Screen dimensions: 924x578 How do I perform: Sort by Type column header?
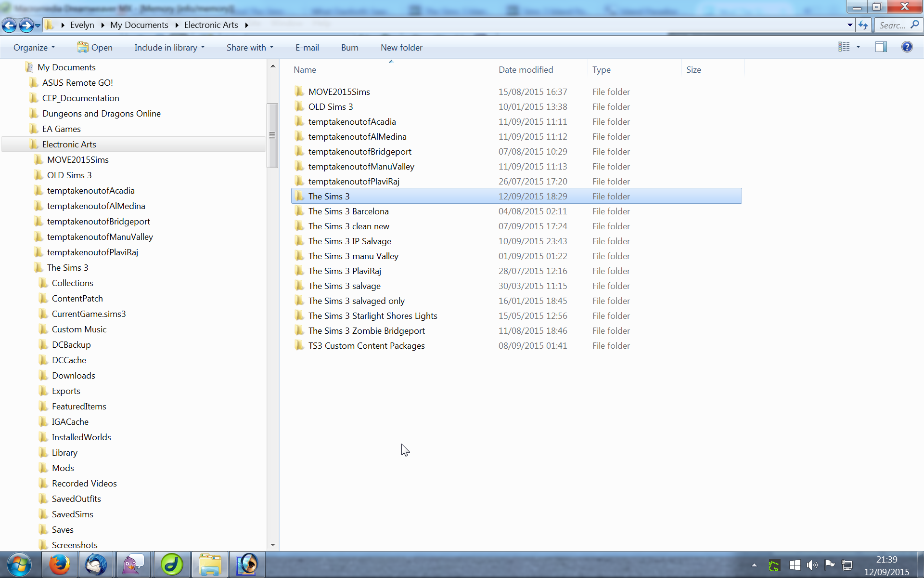(634, 69)
